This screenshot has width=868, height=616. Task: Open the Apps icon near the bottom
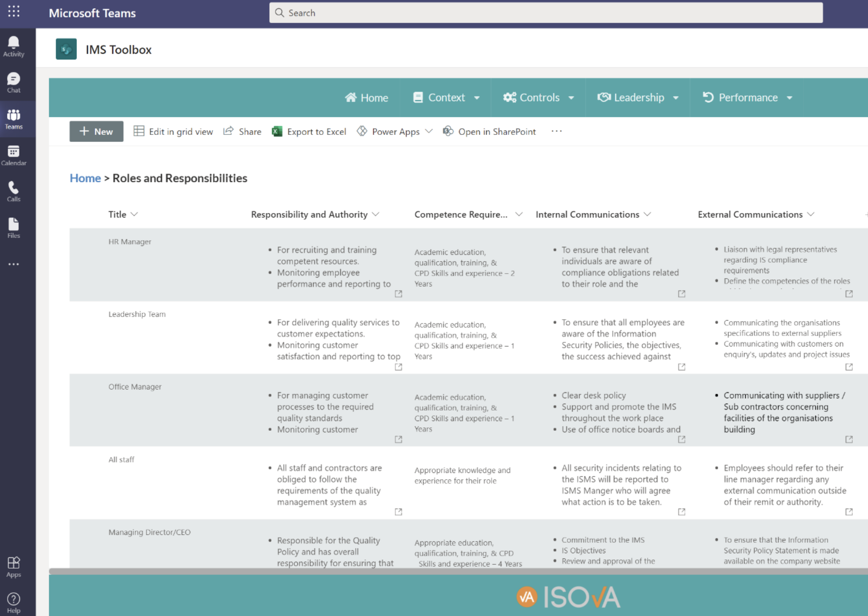tap(13, 567)
